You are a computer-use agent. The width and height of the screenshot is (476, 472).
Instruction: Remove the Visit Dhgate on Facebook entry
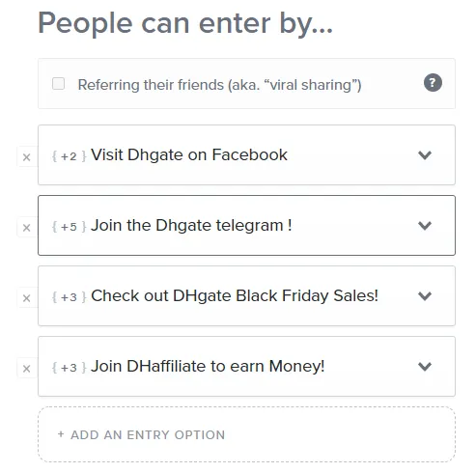tap(27, 157)
